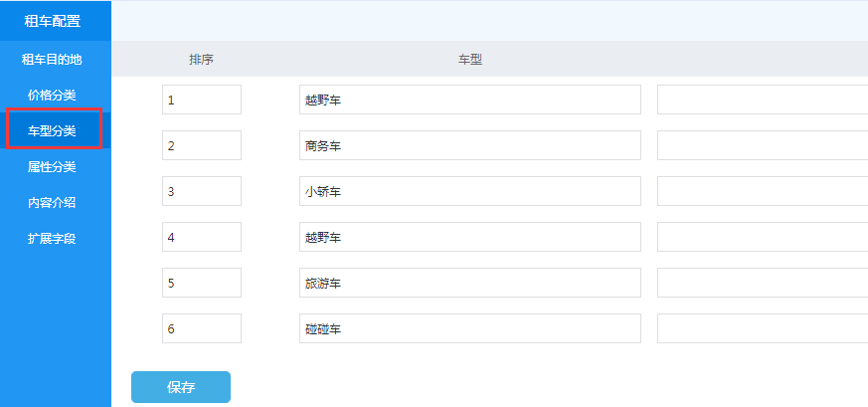868x407 pixels.
Task: Select the 旅游车 car type text box
Action: point(469,283)
